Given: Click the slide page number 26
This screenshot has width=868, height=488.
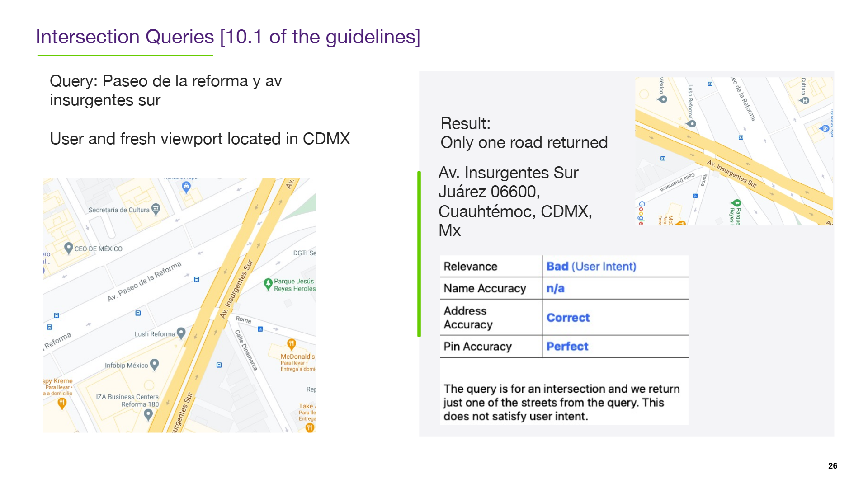Looking at the screenshot, I should click(x=833, y=466).
